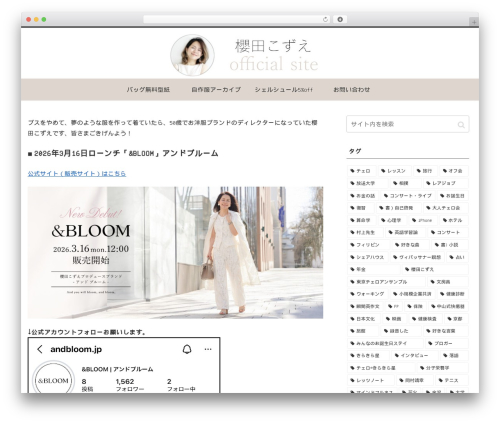Screen dimensions: 500x423
Task: Open a new tab with plus button
Action: (474, 22)
